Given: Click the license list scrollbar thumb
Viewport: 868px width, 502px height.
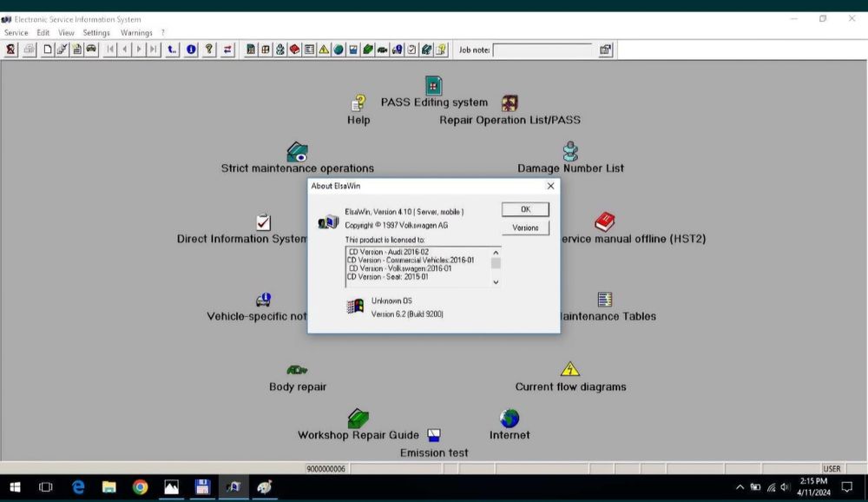Looking at the screenshot, I should [x=496, y=263].
